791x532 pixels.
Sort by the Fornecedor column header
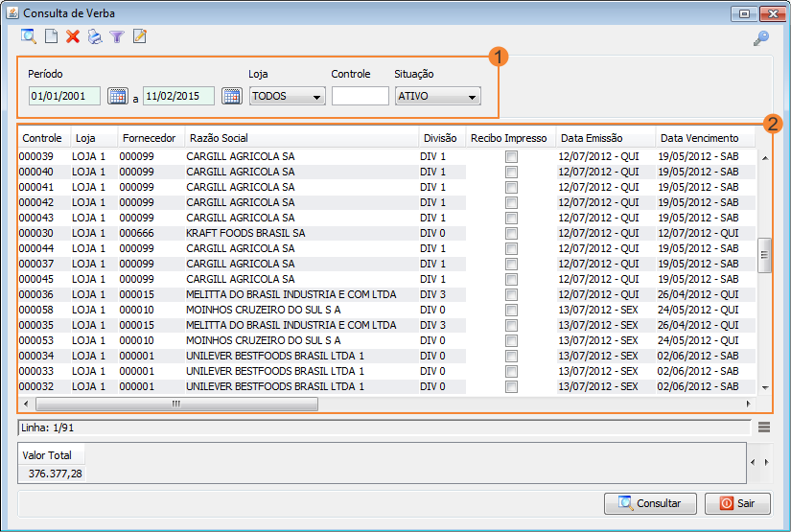click(x=151, y=138)
